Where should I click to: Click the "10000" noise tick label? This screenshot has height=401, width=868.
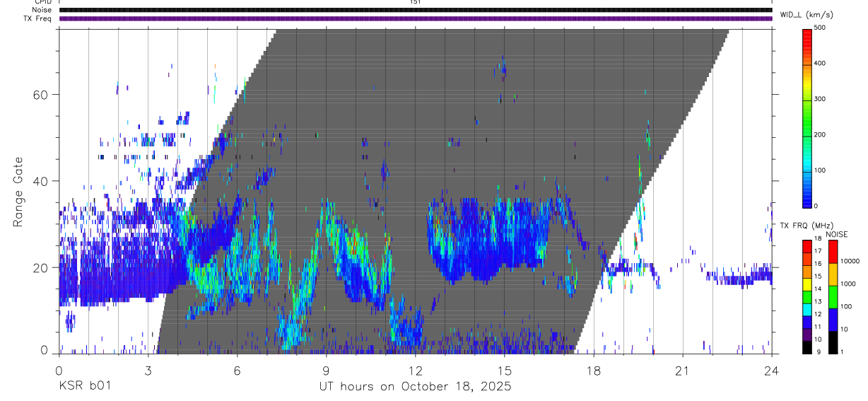[x=850, y=261]
